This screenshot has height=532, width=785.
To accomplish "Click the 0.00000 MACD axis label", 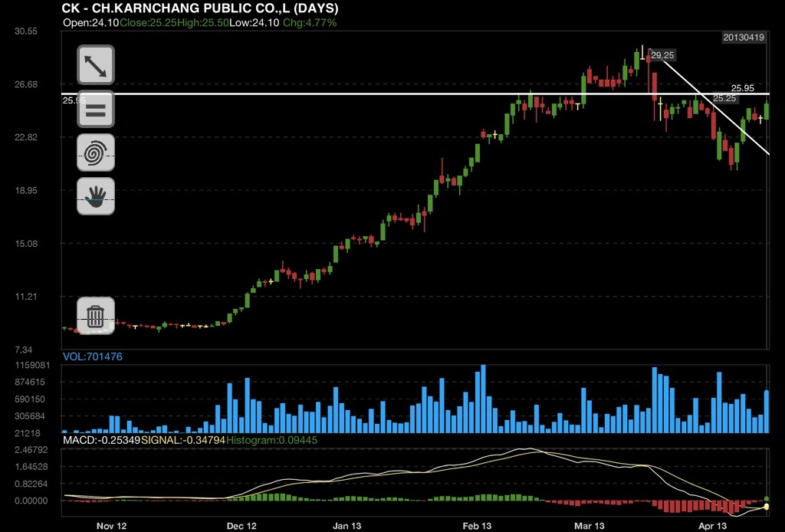I will click(31, 501).
